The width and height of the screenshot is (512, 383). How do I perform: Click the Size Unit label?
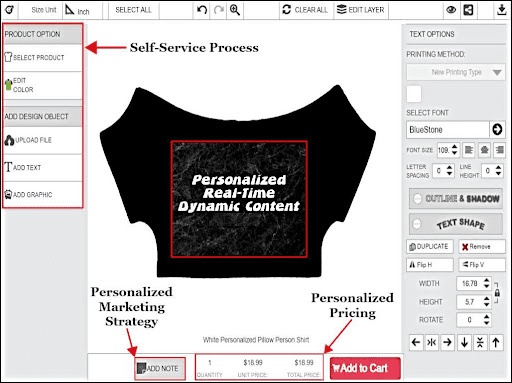point(44,10)
